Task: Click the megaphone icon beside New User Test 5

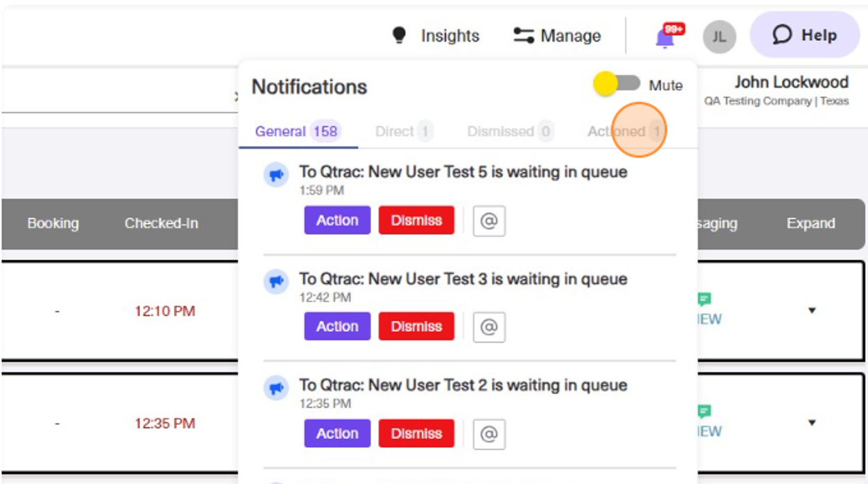Action: click(x=276, y=175)
